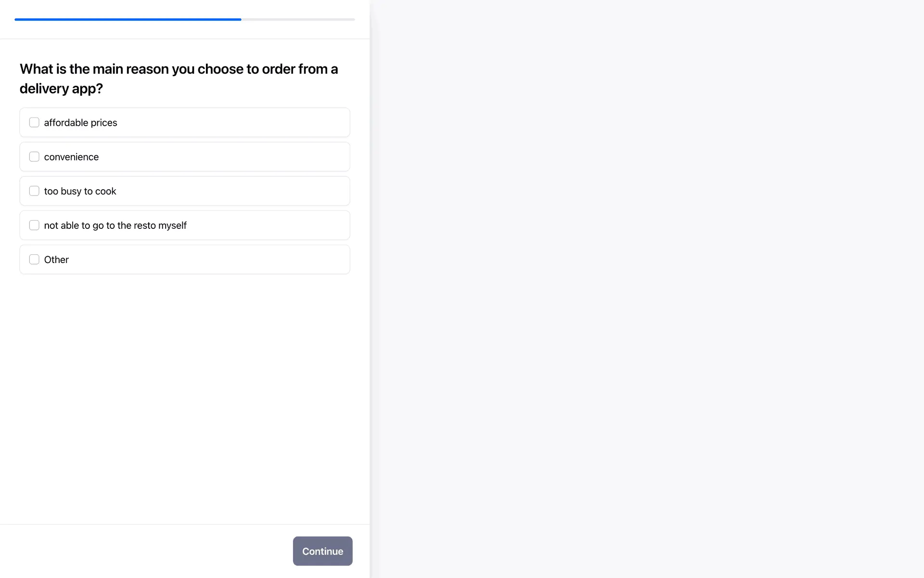
Task: Click 'not able to go to the resto myself' text
Action: (115, 225)
